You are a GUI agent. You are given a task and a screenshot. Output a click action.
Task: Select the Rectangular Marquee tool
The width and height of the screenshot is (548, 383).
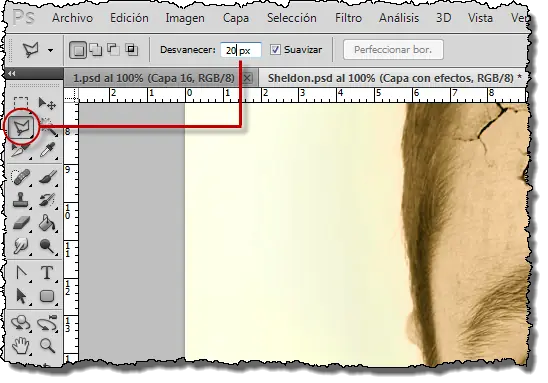pyautogui.click(x=21, y=103)
